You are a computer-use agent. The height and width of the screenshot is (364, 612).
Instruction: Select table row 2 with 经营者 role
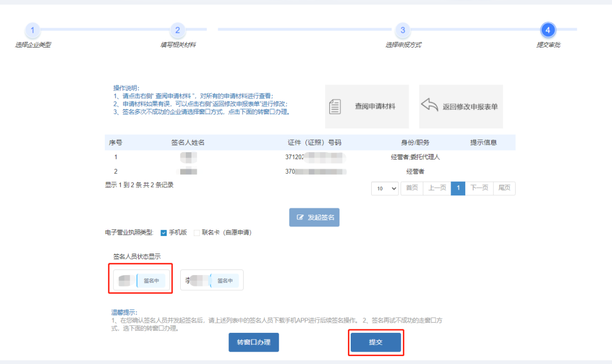(x=310, y=171)
